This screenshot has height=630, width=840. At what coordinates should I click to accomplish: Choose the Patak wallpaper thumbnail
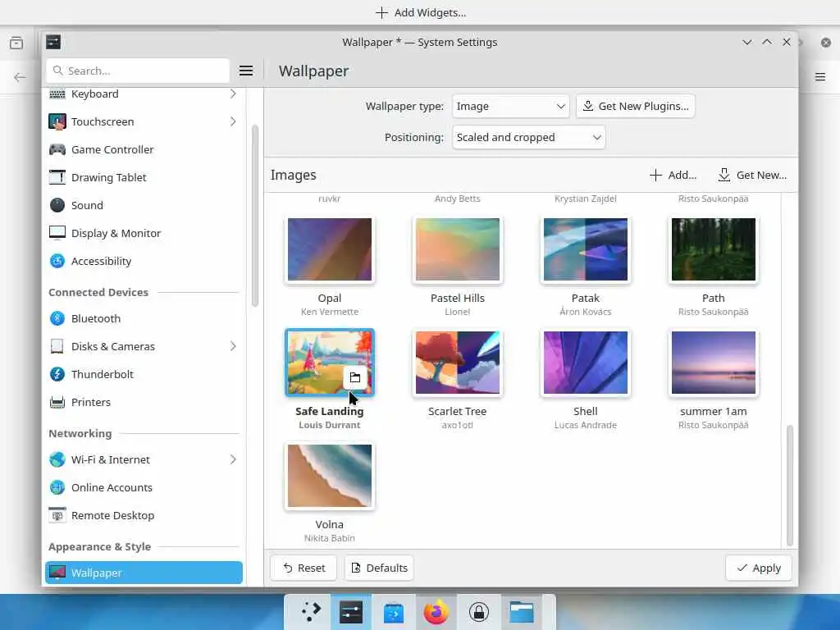click(x=586, y=249)
